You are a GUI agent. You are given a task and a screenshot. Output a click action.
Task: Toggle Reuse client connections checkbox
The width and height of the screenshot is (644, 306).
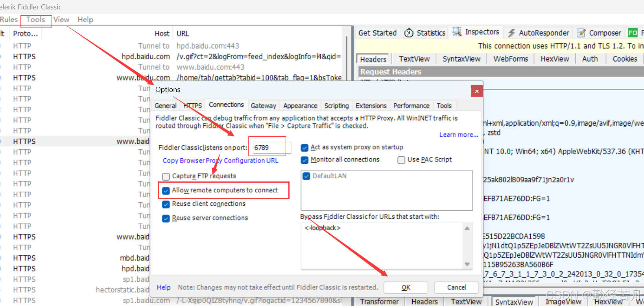pyautogui.click(x=166, y=204)
